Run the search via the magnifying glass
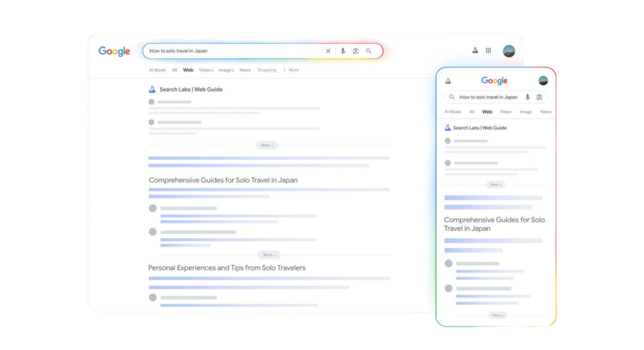The width and height of the screenshot is (644, 350). click(x=368, y=50)
